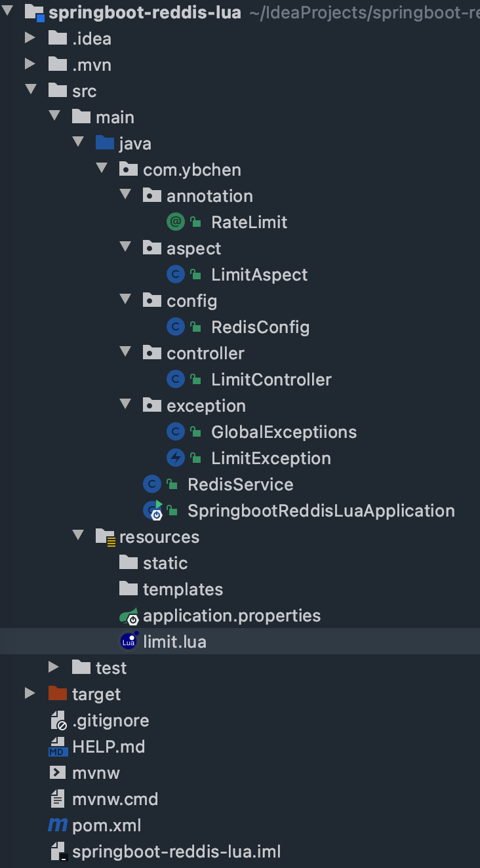
Task: Click the Spring Boot application class icon
Action: click(x=153, y=511)
